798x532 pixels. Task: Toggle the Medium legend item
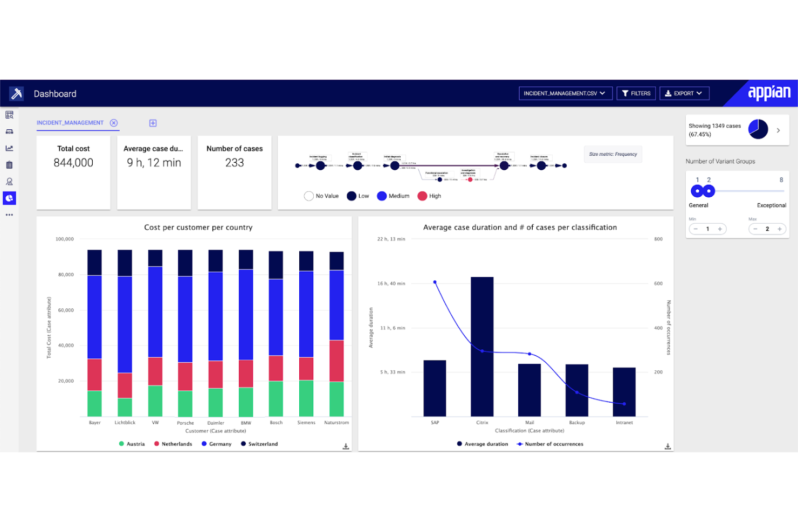click(x=393, y=196)
